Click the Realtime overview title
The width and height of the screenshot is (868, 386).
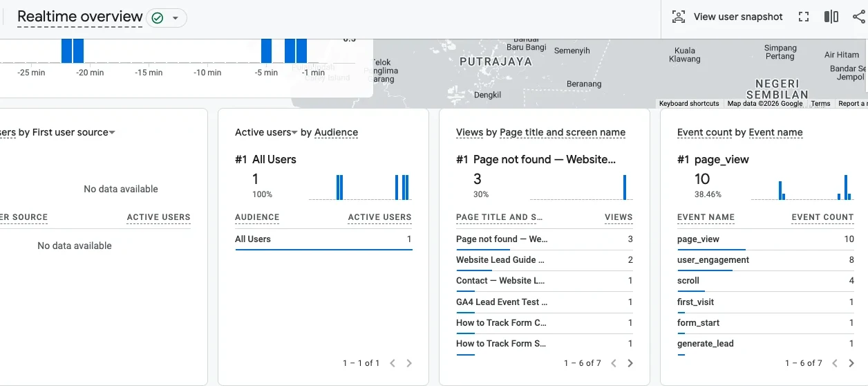click(80, 17)
